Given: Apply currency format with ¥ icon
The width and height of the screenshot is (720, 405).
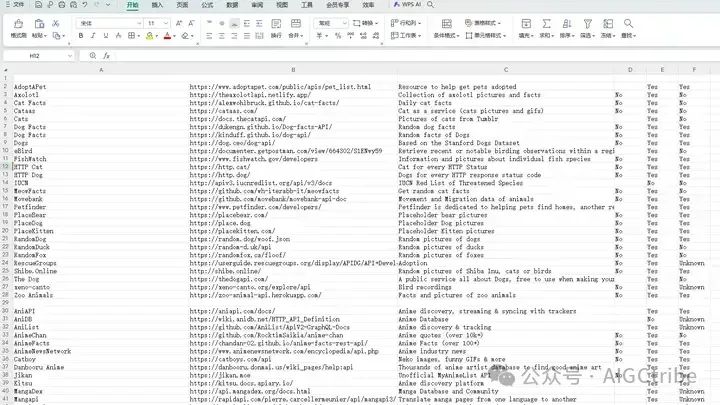Looking at the screenshot, I should point(319,35).
